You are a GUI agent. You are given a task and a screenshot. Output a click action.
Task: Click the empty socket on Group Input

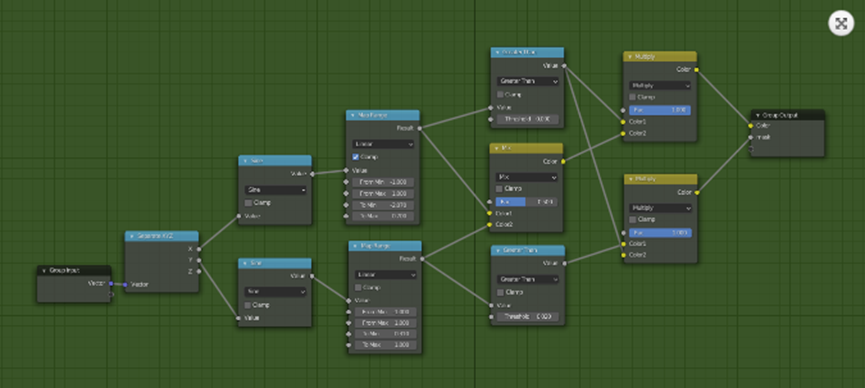111,294
